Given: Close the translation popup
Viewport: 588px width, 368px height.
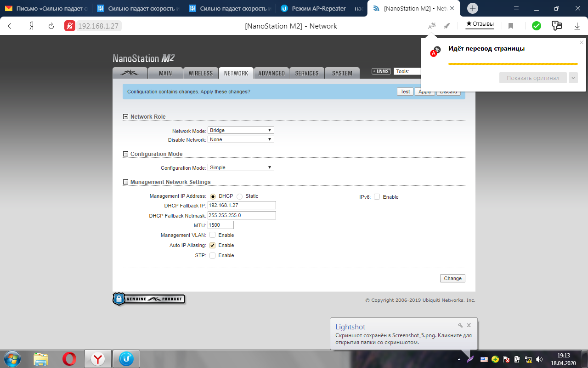Looking at the screenshot, I should point(581,42).
